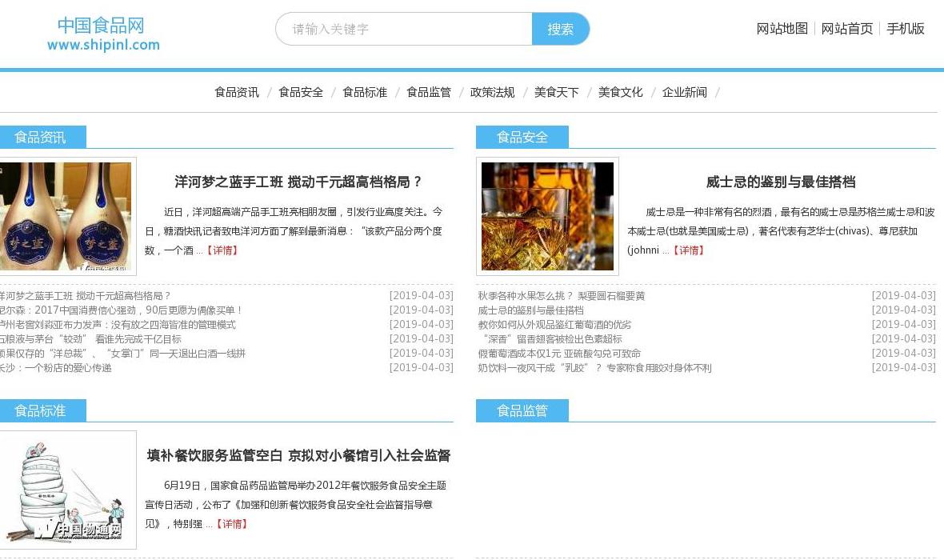Open headline 填补餐饮服务监管空白 京拟对小餐馆引入社会监督
Viewport: 944px width, 560px height.
(298, 455)
